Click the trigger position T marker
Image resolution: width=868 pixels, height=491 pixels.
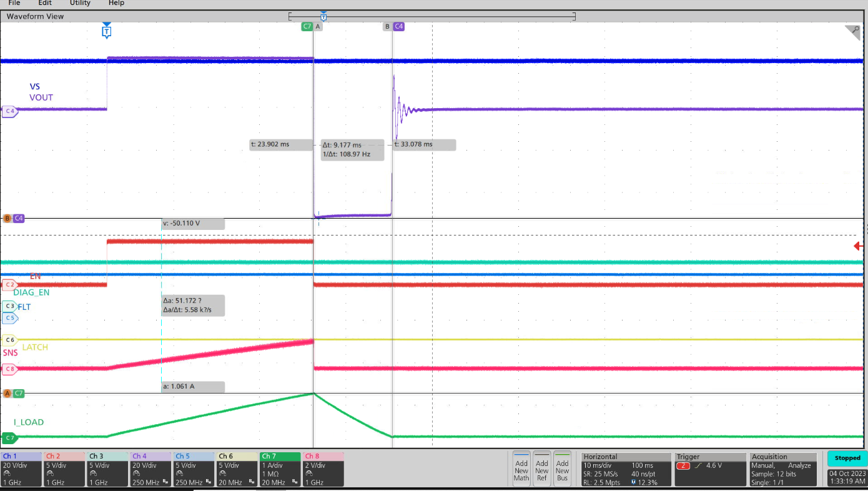pyautogui.click(x=107, y=31)
